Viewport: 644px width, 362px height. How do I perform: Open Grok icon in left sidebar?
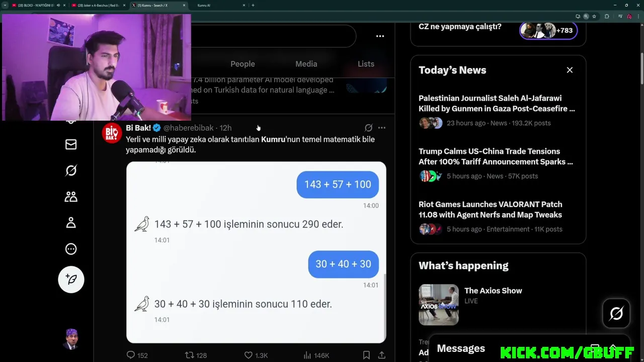coord(71,170)
